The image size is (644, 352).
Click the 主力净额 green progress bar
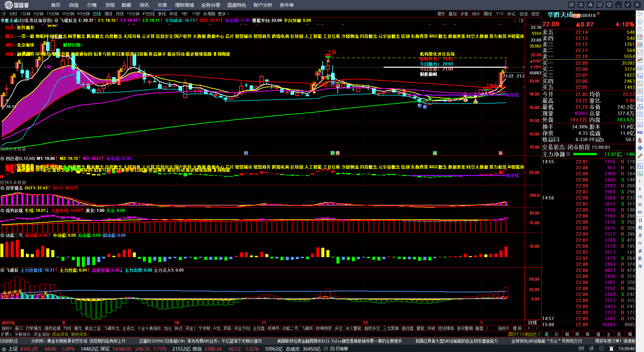[585, 155]
